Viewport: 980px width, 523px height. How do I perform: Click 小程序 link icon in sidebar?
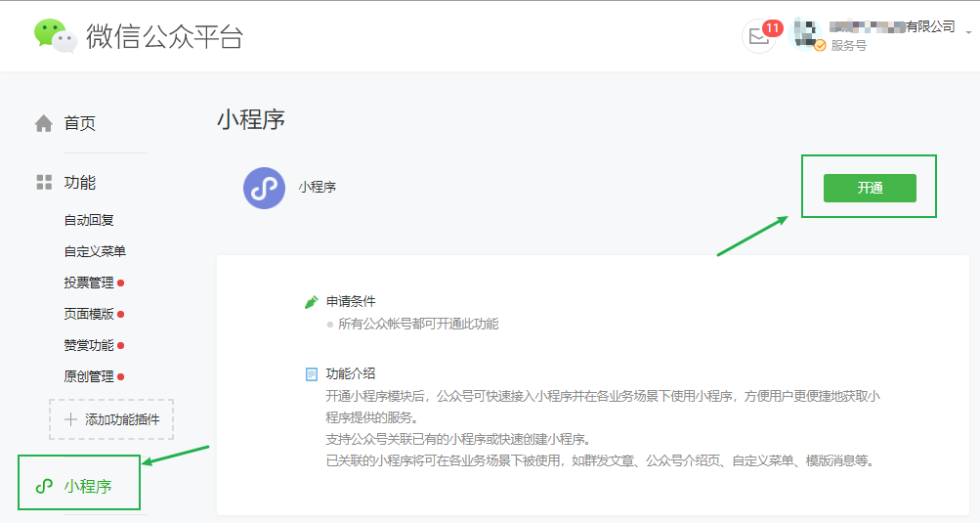coord(44,486)
